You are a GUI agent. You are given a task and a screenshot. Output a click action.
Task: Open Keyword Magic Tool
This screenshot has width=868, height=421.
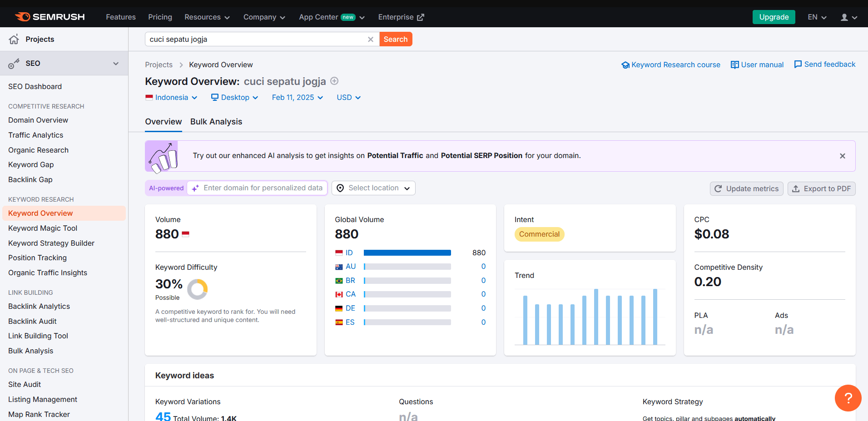43,228
